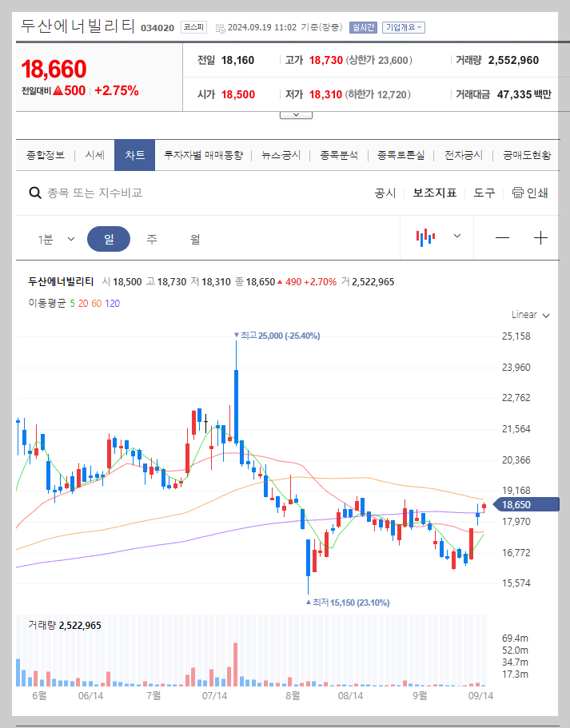Viewport: 570px width, 728px height.
Task: Click the magnifier search icon in the comparison bar
Action: (x=35, y=193)
